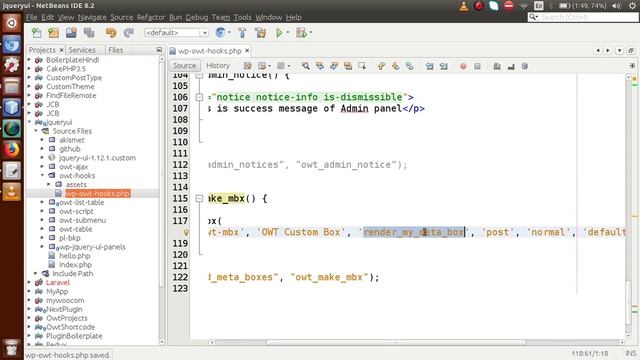Click Find Next Occurrence icon
Viewport: 640px width, 360px height.
[x=334, y=66]
